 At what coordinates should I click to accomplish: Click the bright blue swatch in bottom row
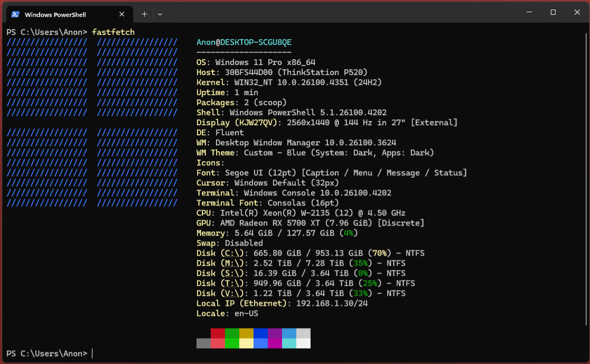click(261, 343)
